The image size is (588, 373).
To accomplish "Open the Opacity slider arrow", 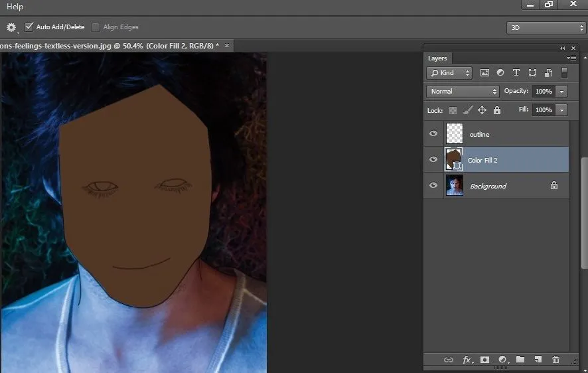I will [562, 91].
